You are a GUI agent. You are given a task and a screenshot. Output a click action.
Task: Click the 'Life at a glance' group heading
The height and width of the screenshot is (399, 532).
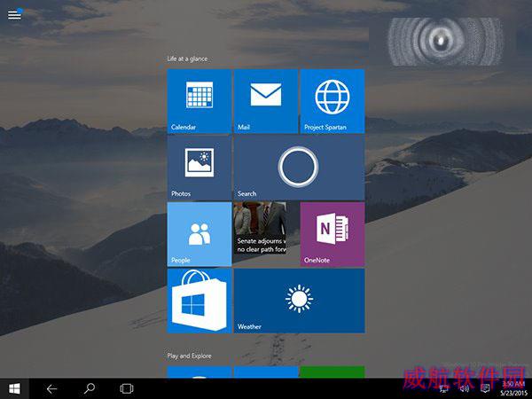click(187, 59)
